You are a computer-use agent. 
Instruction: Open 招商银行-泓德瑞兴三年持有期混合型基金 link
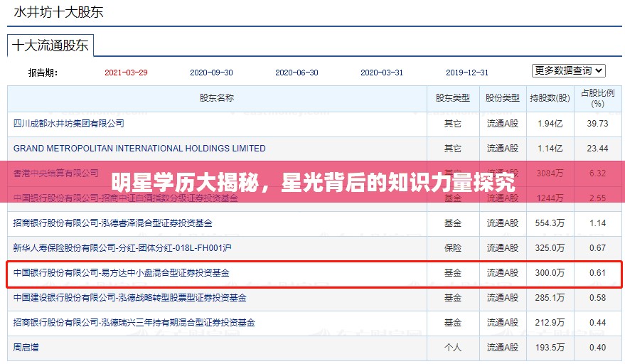pyautogui.click(x=134, y=323)
